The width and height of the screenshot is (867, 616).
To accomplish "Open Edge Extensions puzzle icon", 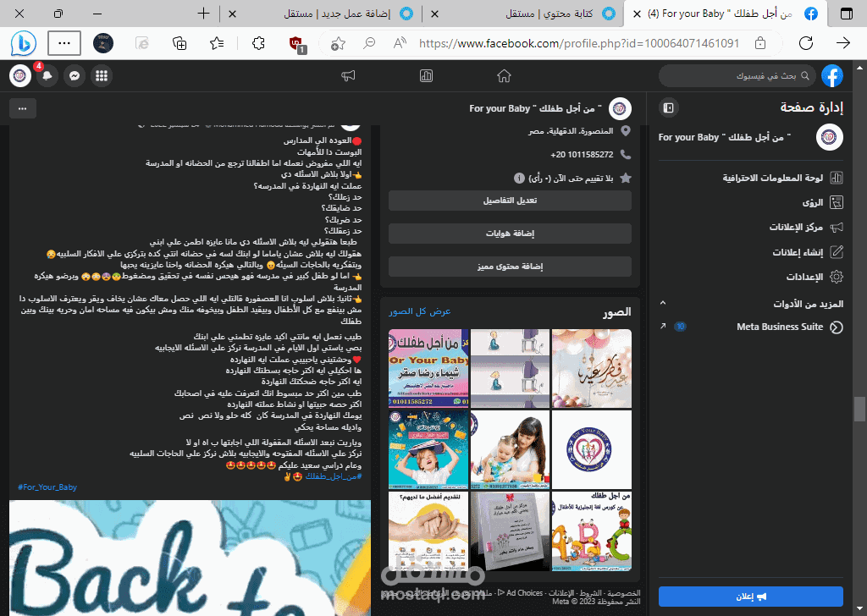I will click(258, 43).
